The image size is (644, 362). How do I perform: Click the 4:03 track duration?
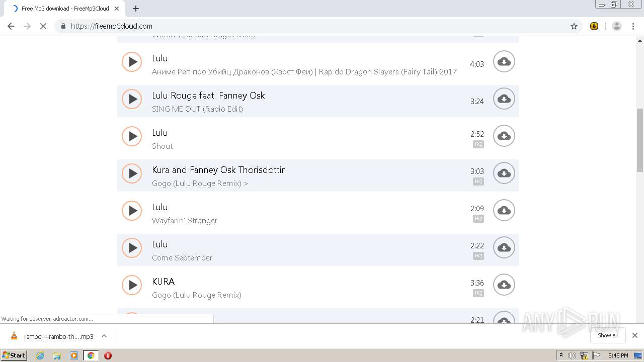(x=477, y=64)
